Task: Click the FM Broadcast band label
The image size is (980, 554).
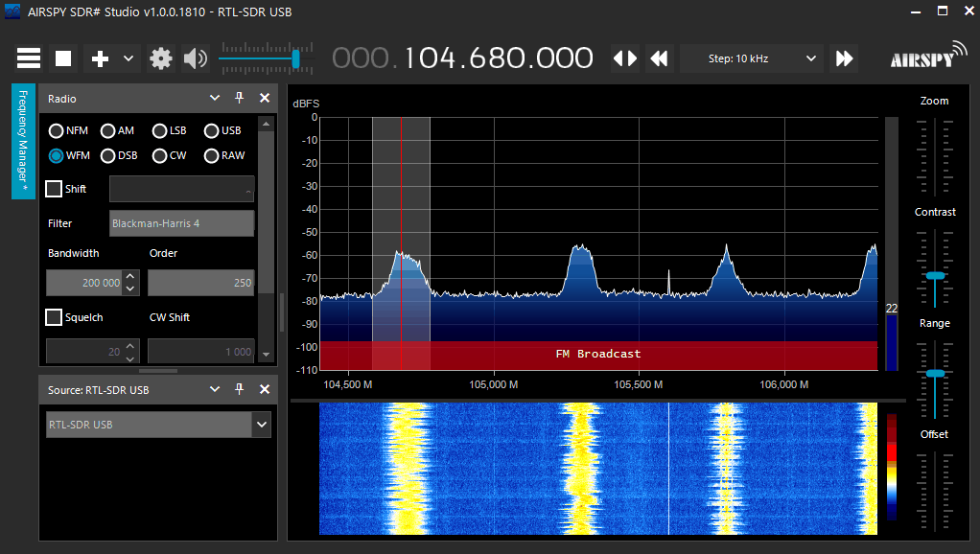Action: coord(598,354)
